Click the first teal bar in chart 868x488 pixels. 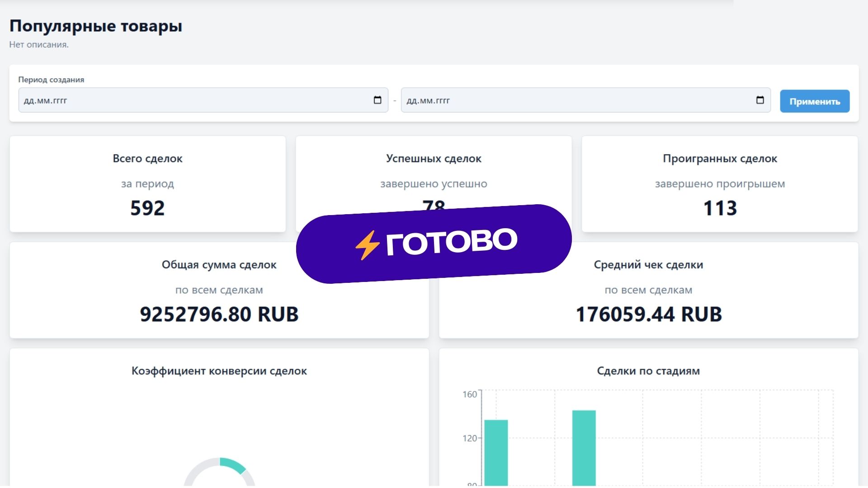[496, 452]
